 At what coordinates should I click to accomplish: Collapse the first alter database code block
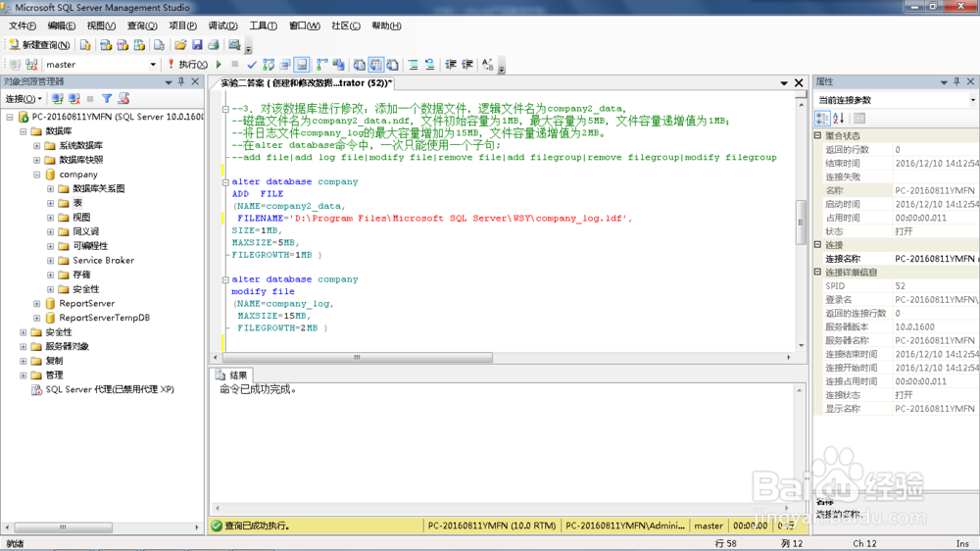coord(225,182)
